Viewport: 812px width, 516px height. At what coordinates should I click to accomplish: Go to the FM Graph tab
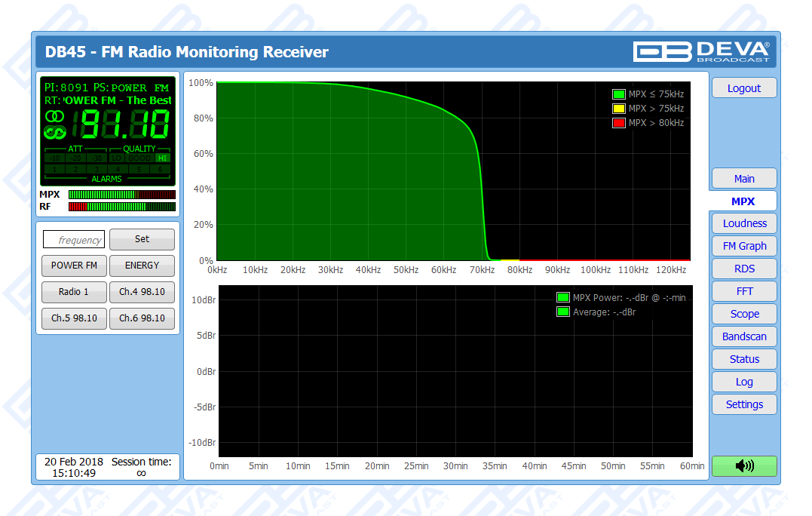(x=743, y=246)
